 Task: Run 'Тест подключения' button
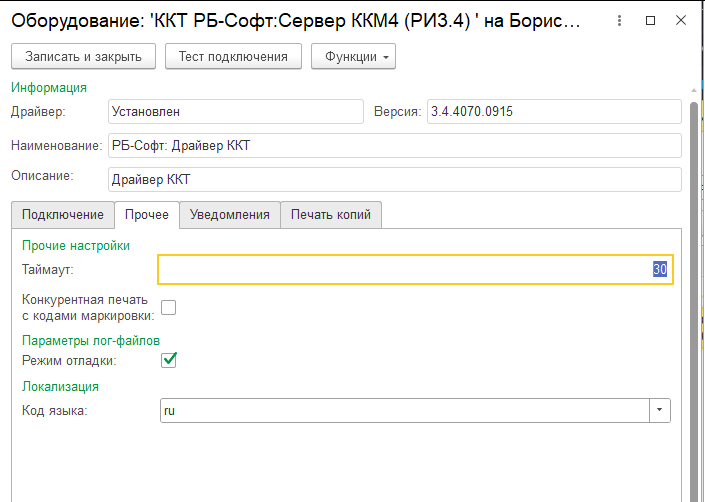233,57
